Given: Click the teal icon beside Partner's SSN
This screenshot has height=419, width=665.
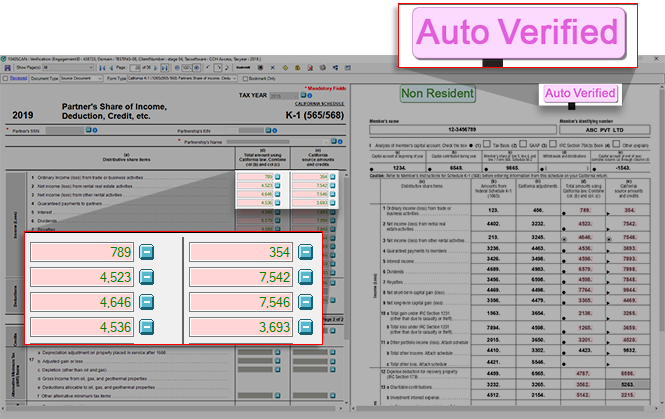Looking at the screenshot, I should (x=89, y=130).
